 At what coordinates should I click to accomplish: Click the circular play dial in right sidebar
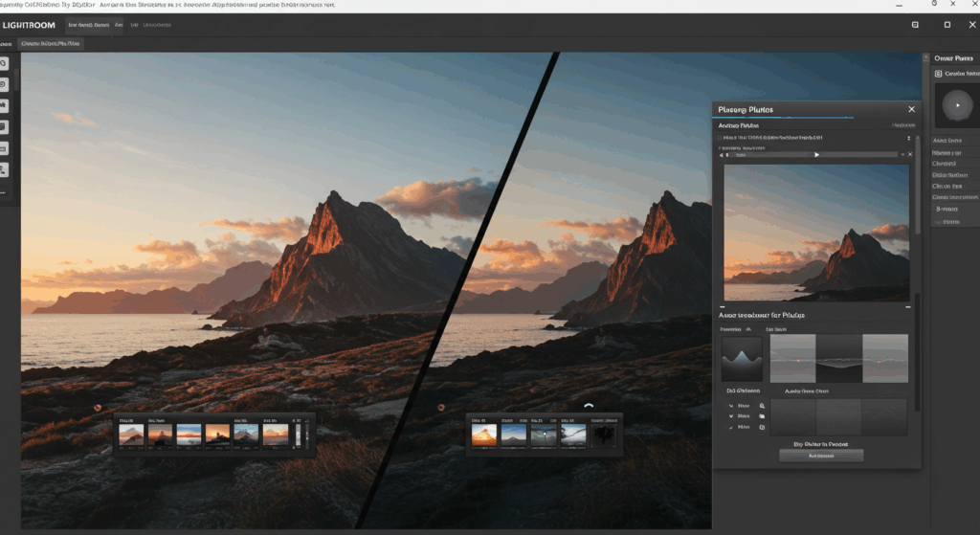click(957, 105)
